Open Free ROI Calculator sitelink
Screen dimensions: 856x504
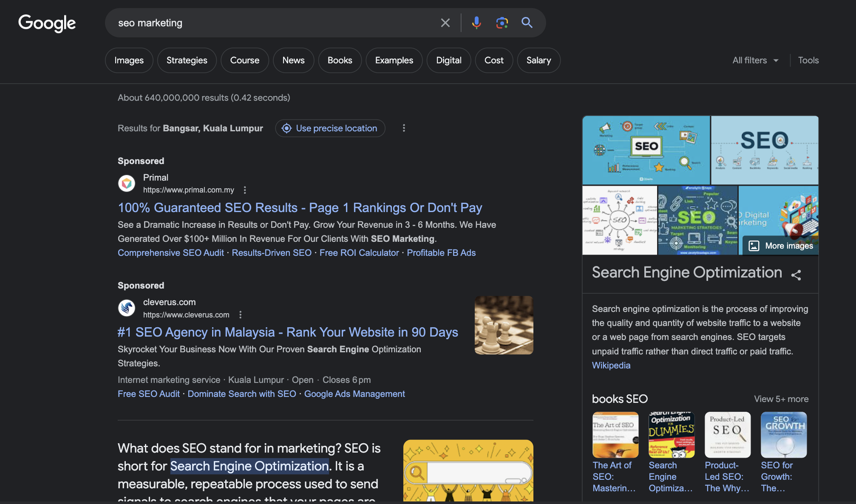359,253
